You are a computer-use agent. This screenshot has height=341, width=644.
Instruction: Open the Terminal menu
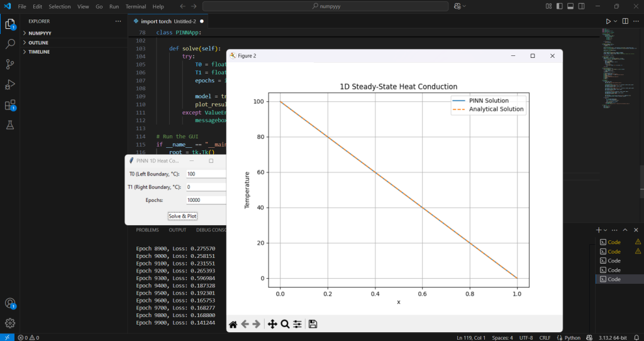(135, 6)
